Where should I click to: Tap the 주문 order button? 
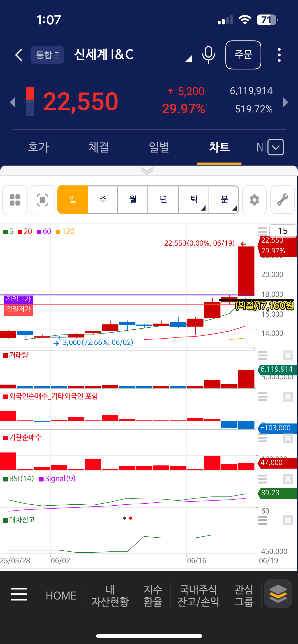243,55
